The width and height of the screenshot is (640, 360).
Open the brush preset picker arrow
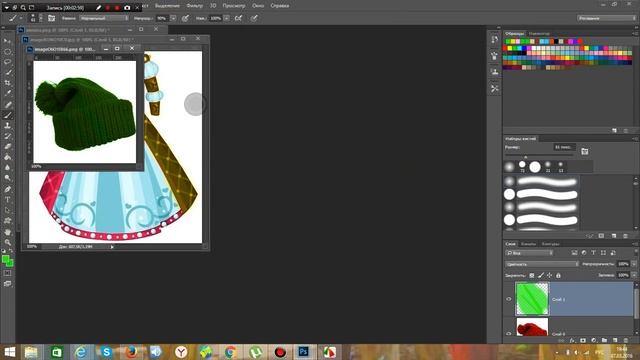click(x=40, y=18)
